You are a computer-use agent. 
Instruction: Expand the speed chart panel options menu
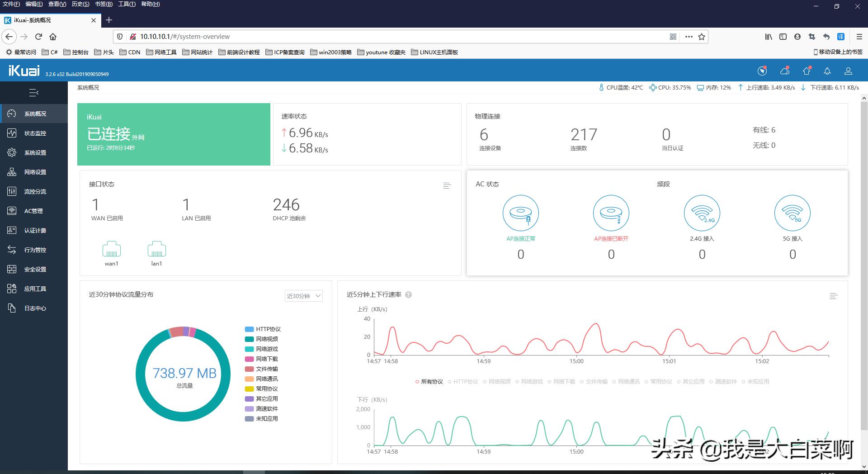(x=834, y=296)
